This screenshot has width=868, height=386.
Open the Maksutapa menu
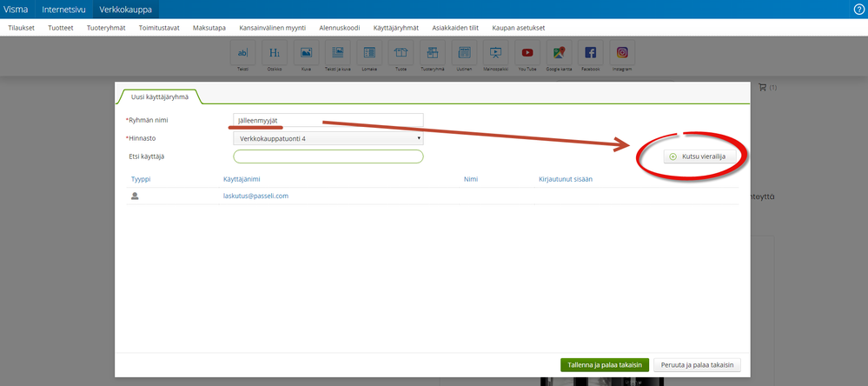(209, 28)
